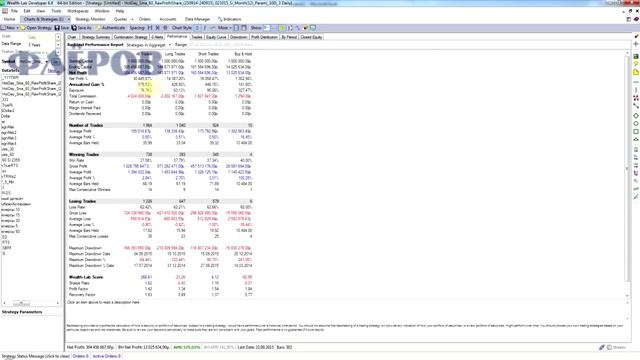Open the Symbol dropdown
Image resolution: width=640 pixels, height=360 pixels.
pos(47,61)
